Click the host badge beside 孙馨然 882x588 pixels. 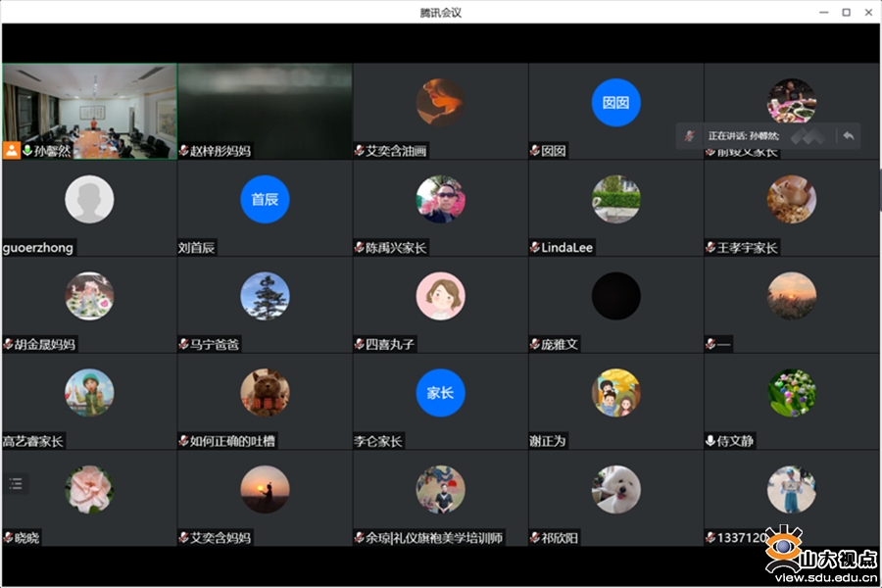(11, 151)
